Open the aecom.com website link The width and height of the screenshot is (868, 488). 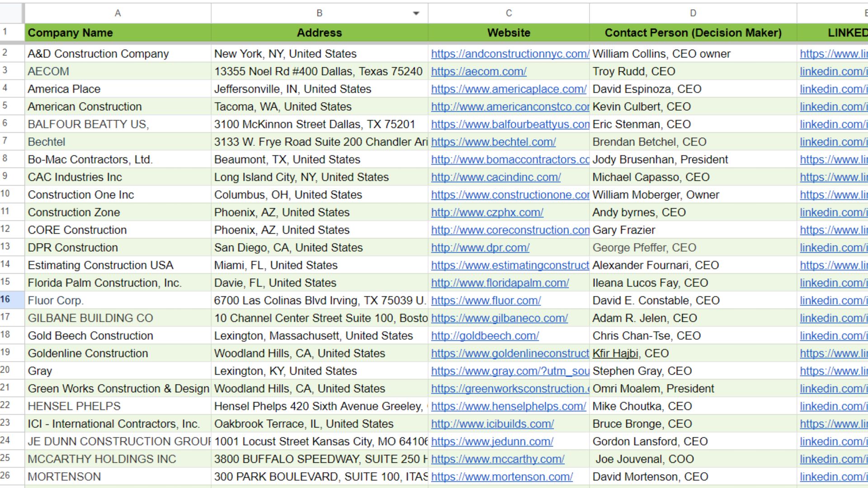tap(478, 71)
